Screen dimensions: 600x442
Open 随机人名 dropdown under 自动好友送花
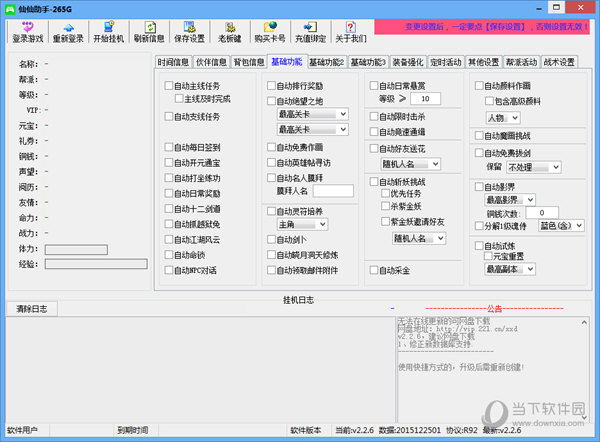coord(411,164)
